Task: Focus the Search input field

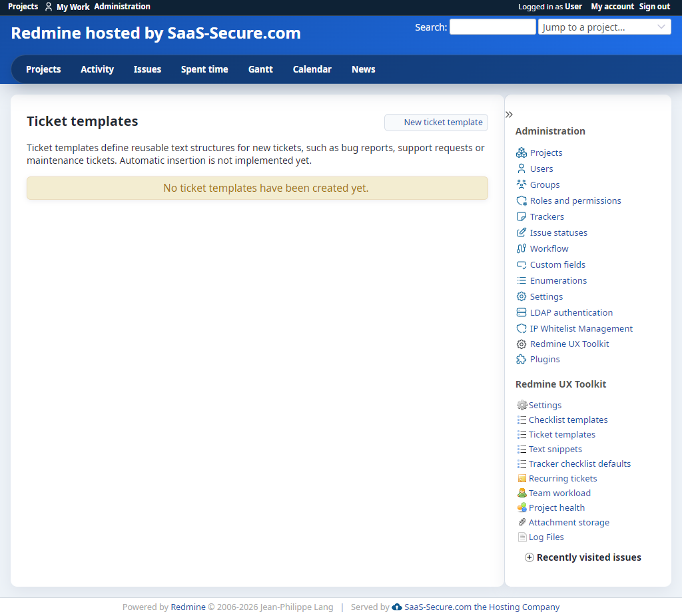Action: [493, 27]
